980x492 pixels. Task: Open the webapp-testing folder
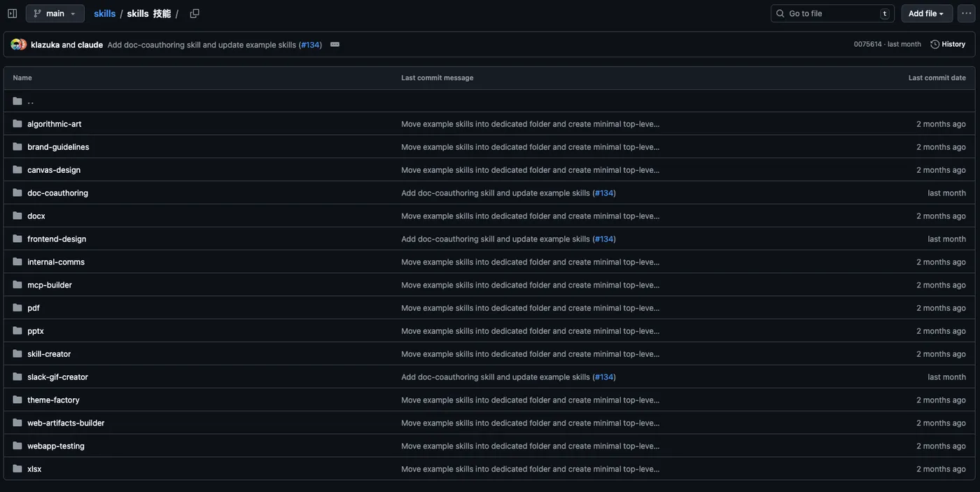pyautogui.click(x=55, y=446)
